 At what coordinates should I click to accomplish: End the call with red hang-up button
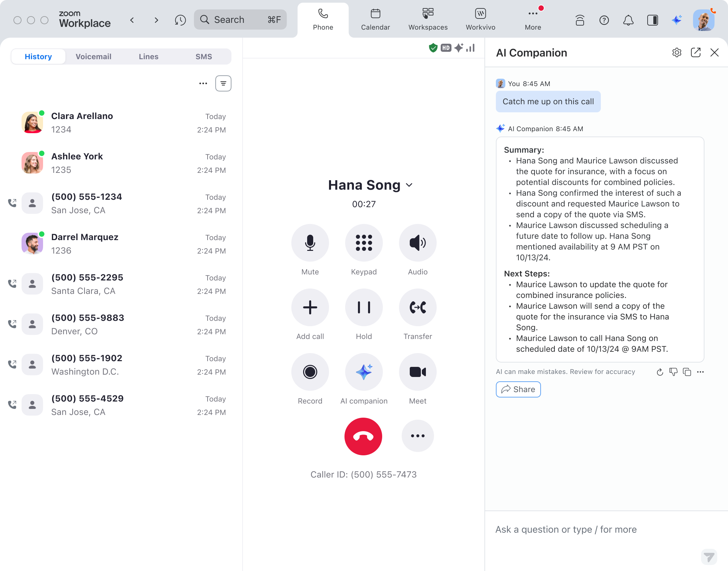point(363,436)
